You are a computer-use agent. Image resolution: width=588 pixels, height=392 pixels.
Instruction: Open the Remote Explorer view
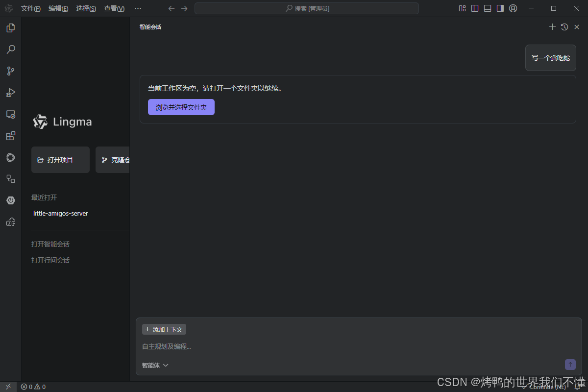[x=10, y=114]
